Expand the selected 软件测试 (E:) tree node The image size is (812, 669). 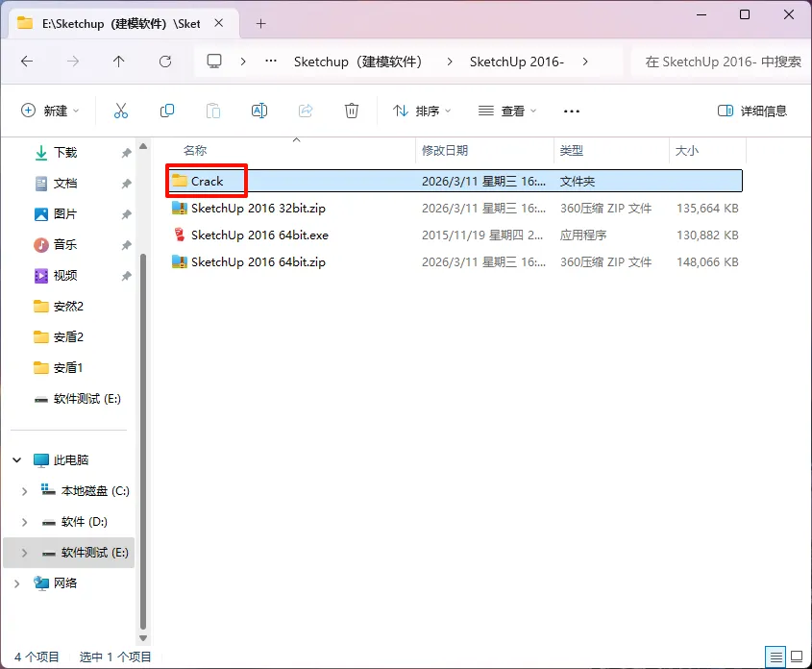(24, 553)
